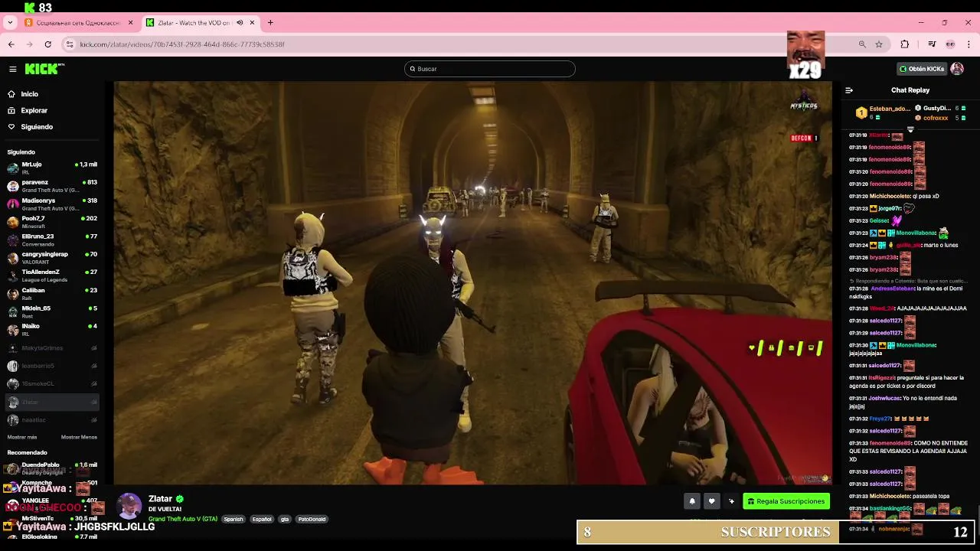Open DuendePablo recommended channel
Viewport: 980px width, 551px height.
point(52,468)
